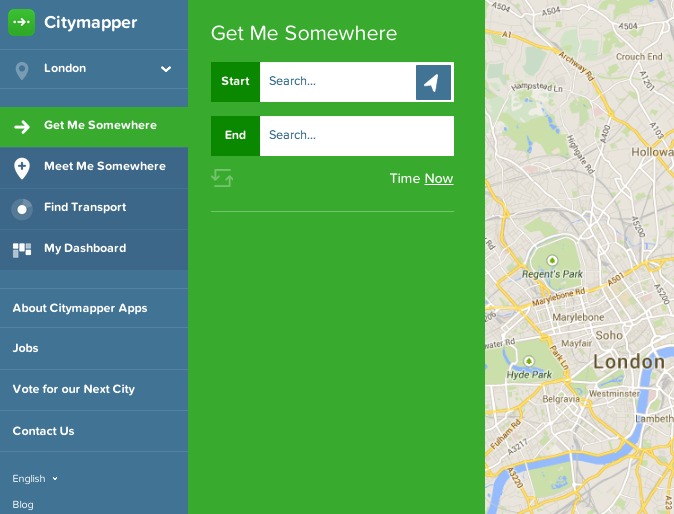674x514 pixels.
Task: Select Get Me Somewhere menu item
Action: pyautogui.click(x=100, y=126)
